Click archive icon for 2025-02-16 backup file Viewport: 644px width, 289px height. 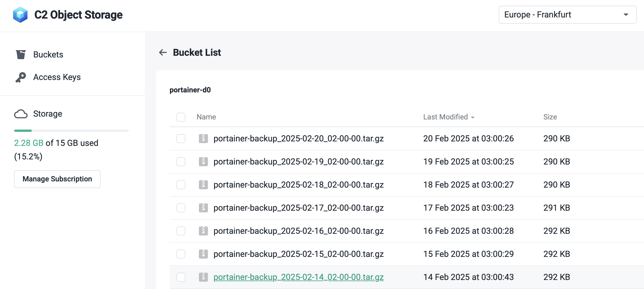[x=203, y=231]
